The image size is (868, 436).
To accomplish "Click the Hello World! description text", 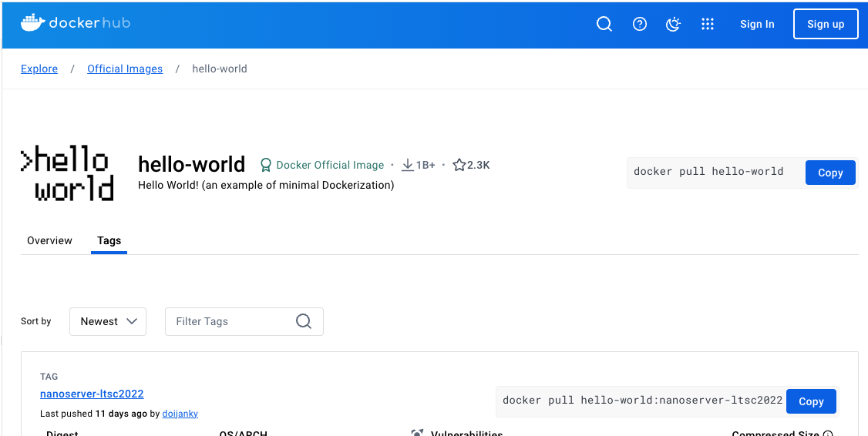I will point(266,186).
